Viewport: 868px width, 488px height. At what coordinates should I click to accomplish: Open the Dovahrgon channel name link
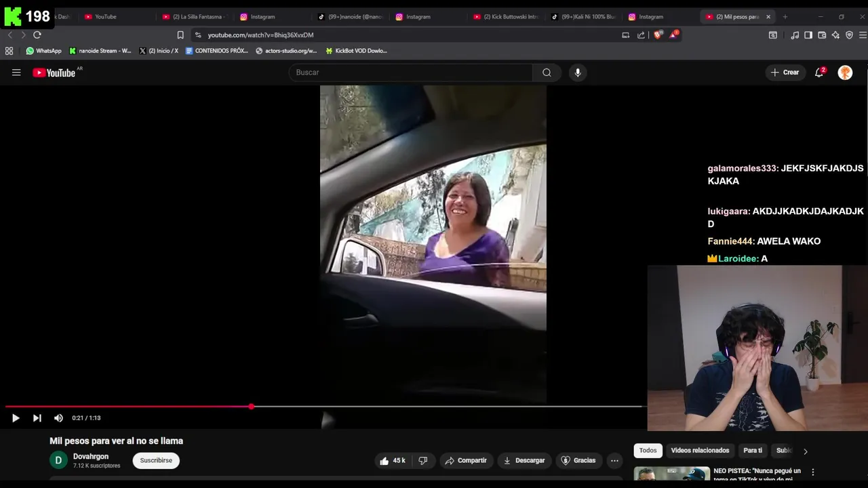91,456
